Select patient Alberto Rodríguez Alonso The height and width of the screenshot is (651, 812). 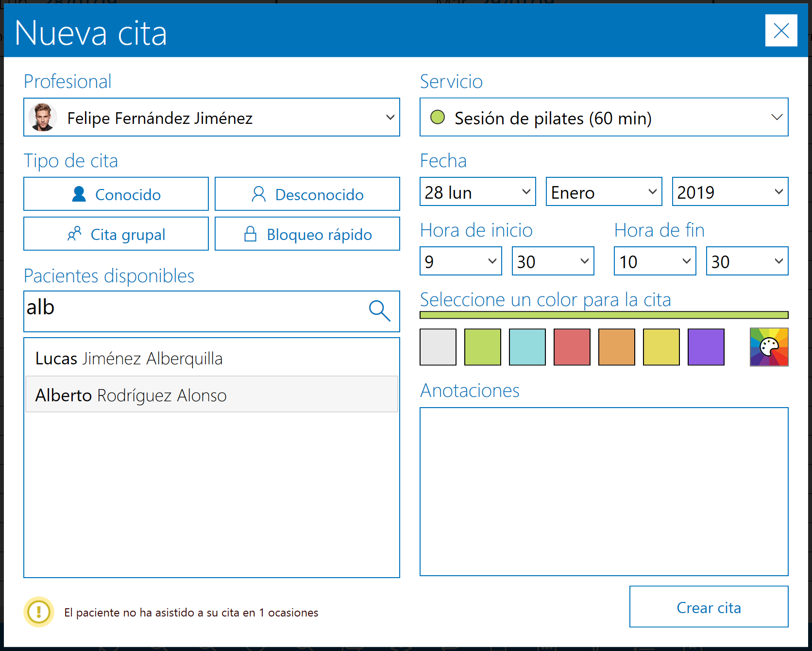click(131, 395)
